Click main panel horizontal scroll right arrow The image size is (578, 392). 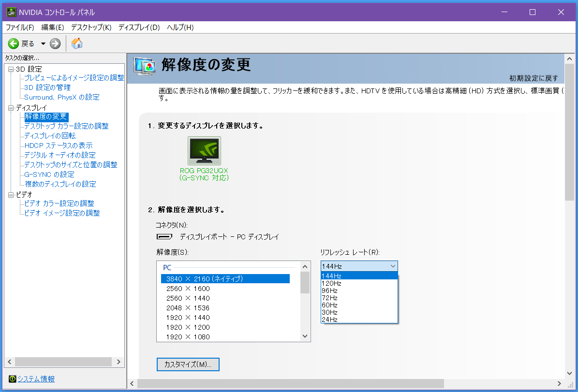tap(559, 383)
